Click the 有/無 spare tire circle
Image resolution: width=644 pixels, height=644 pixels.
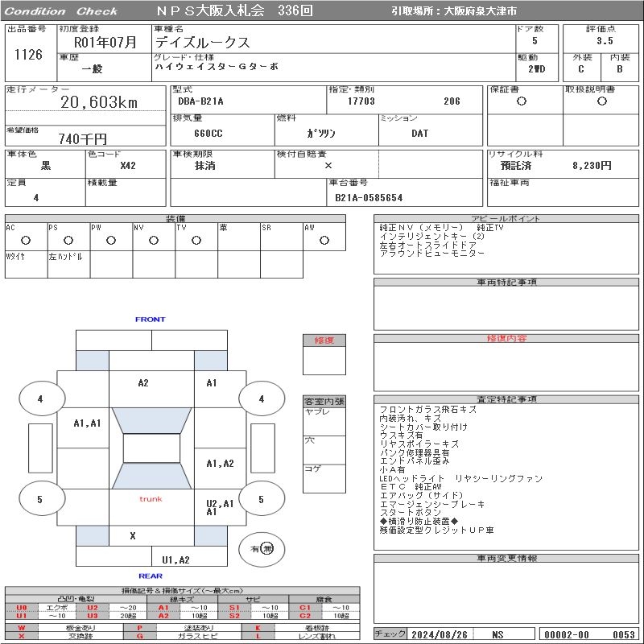tap(262, 549)
